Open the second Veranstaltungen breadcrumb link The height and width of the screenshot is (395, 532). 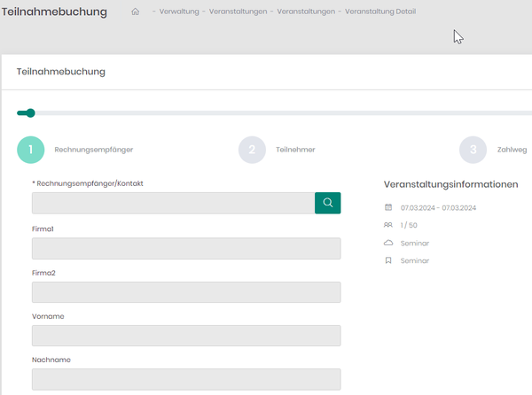[x=306, y=12]
